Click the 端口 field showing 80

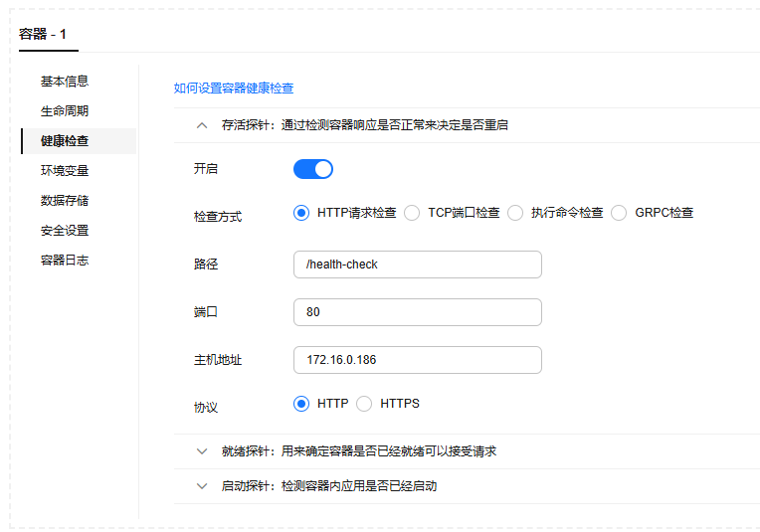pos(418,312)
